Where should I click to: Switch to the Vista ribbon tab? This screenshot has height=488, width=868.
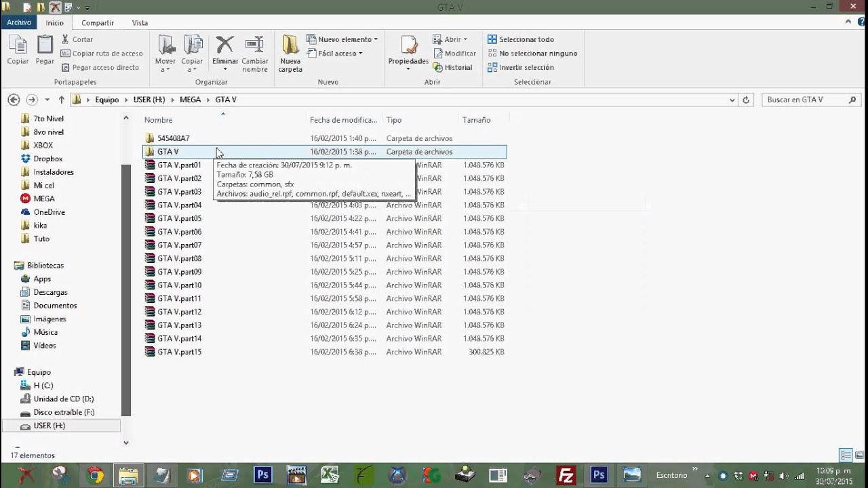point(140,22)
